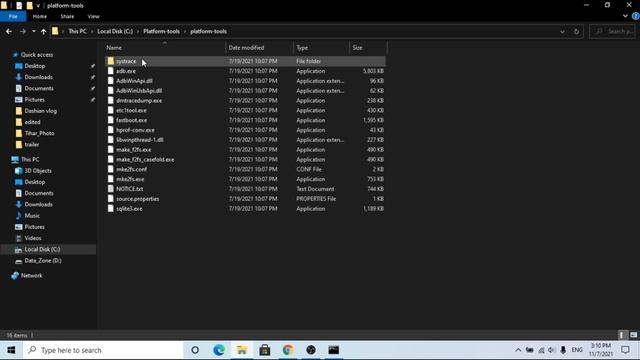Open 3D Objects in sidebar
The image size is (640, 360).
(38, 171)
